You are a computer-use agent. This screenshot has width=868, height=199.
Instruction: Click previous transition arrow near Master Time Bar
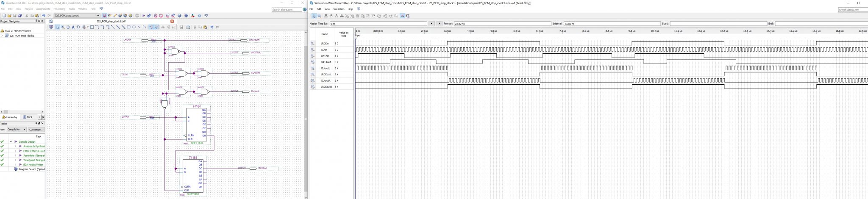tap(432, 24)
